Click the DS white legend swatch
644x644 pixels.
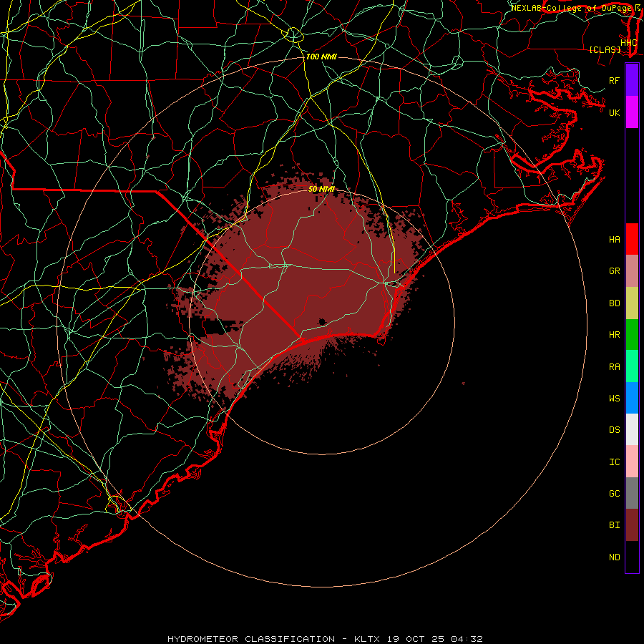tap(632, 429)
